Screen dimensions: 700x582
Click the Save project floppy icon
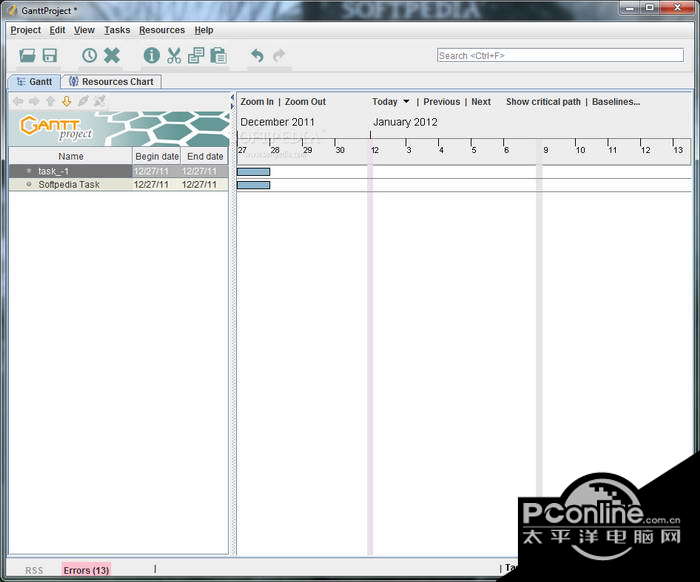coord(50,56)
